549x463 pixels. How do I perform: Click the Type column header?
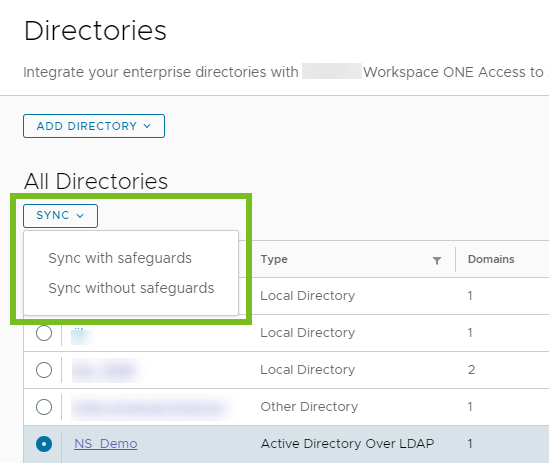(x=274, y=259)
